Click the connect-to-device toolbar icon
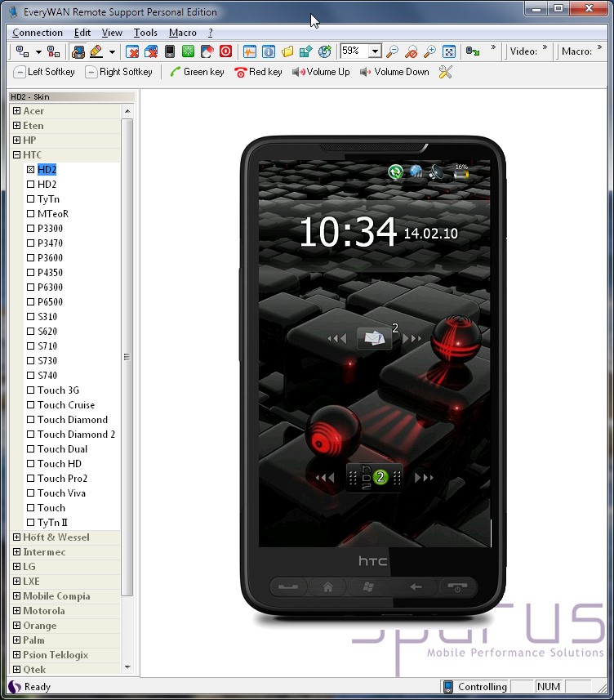The height and width of the screenshot is (700, 614). click(x=22, y=51)
